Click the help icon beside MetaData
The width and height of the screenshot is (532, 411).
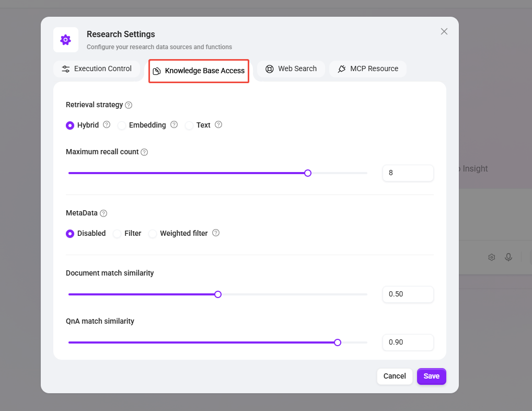click(103, 213)
